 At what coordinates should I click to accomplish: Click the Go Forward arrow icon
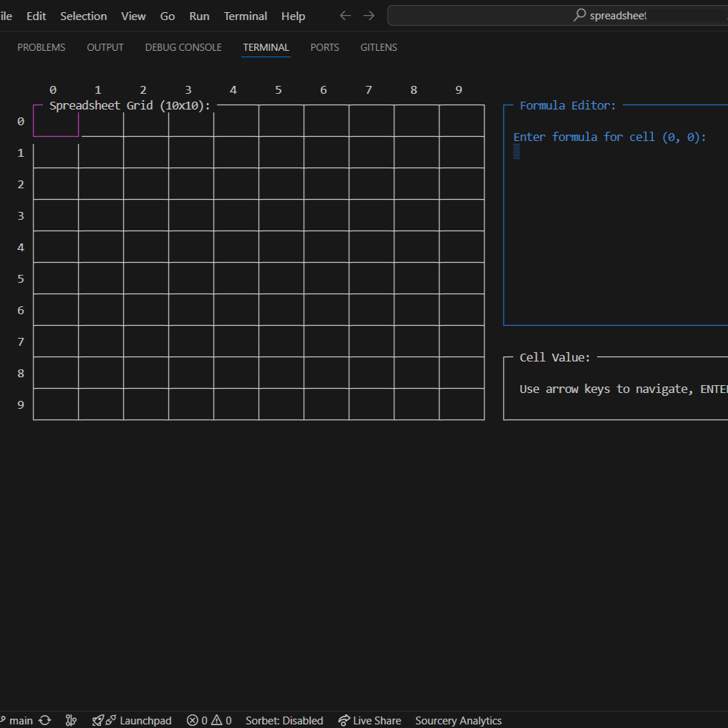369,16
